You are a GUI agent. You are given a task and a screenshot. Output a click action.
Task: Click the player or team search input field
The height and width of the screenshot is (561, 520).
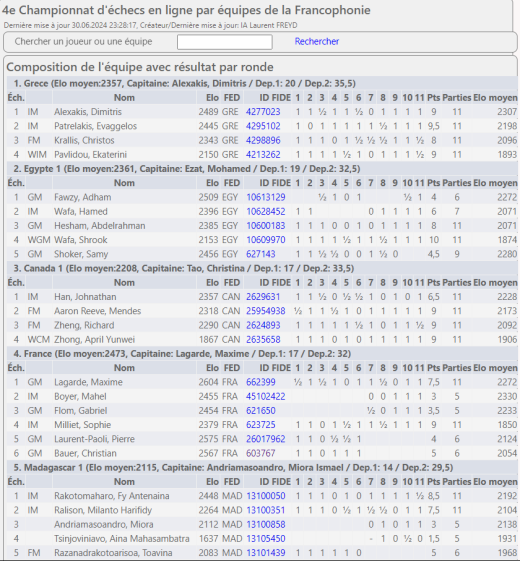click(224, 42)
